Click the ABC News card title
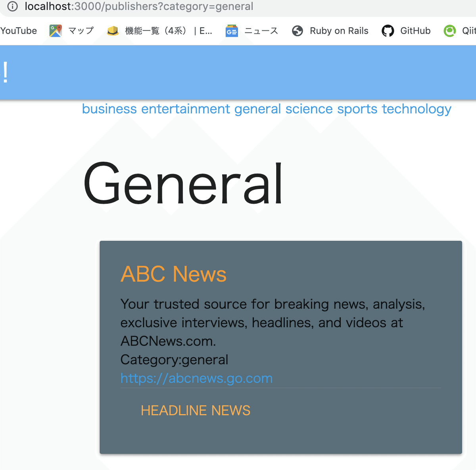Viewport: 476px width, 470px height. point(173,274)
